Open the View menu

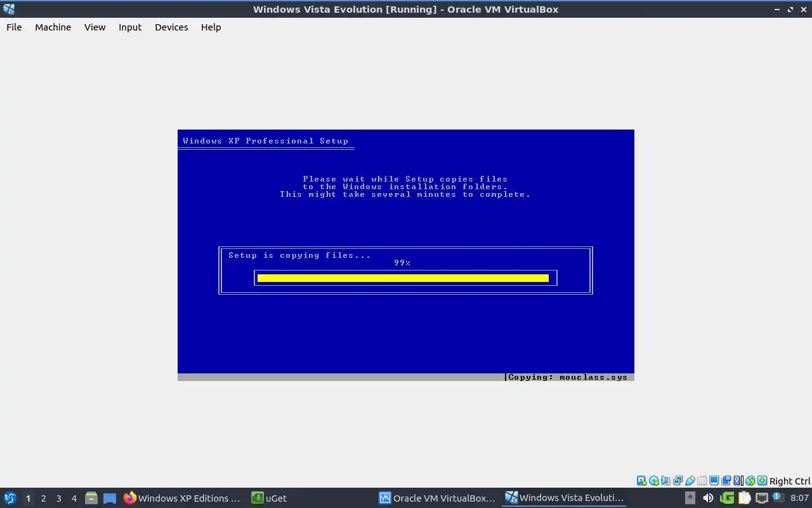pyautogui.click(x=95, y=27)
